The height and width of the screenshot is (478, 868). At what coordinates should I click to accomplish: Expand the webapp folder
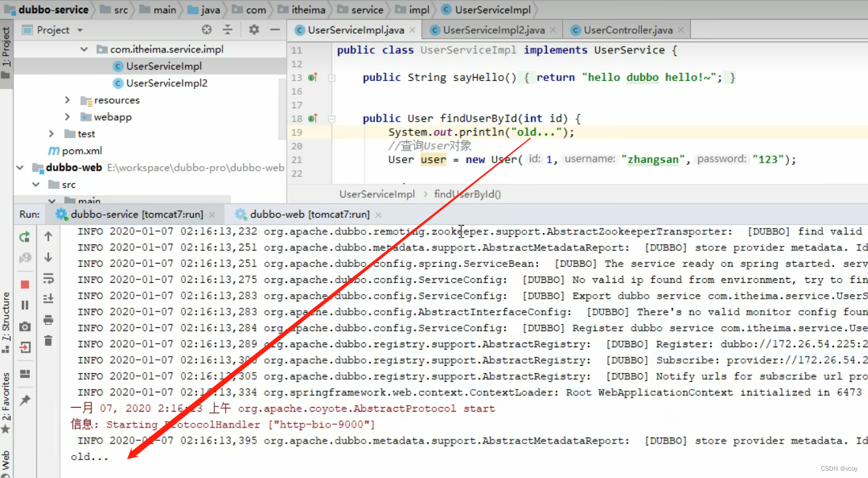tap(67, 117)
